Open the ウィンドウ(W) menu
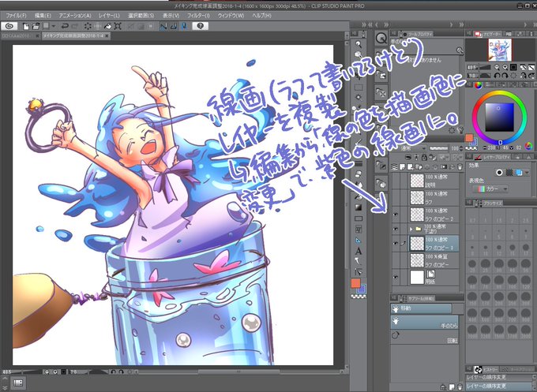The image size is (537, 392). [231, 16]
